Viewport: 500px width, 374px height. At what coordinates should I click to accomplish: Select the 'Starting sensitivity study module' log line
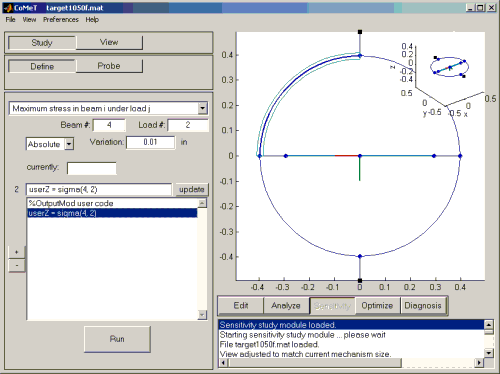[351, 335]
